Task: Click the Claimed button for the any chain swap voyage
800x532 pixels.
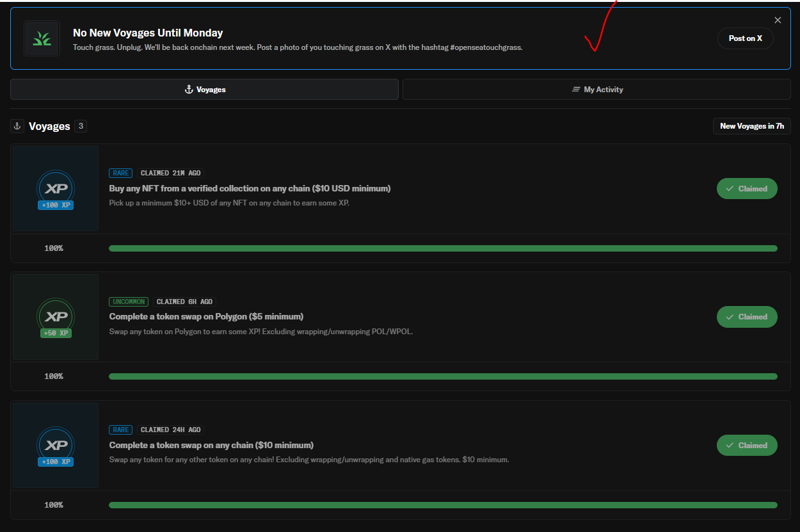Action: point(747,446)
